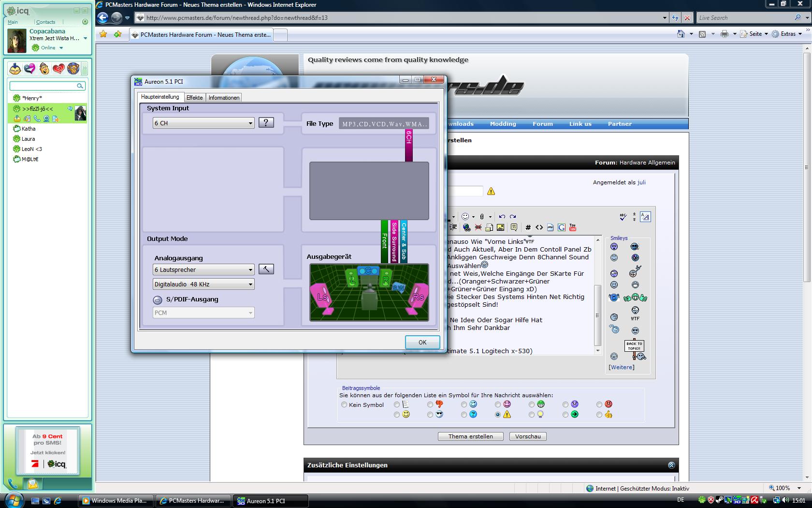The width and height of the screenshot is (812, 508).
Task: Select the Haupteinstellung tab
Action: click(x=160, y=97)
